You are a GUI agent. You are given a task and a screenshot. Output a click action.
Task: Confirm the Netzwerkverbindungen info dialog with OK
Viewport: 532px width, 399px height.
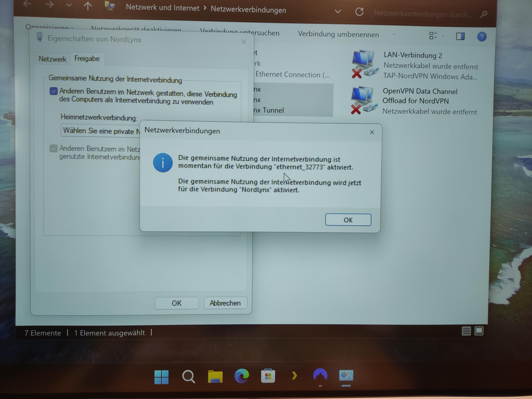(x=348, y=220)
